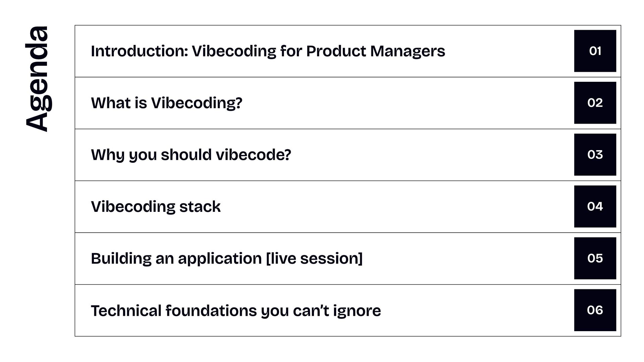Click the 03 number box
The width and height of the screenshot is (644, 362).
(x=595, y=155)
